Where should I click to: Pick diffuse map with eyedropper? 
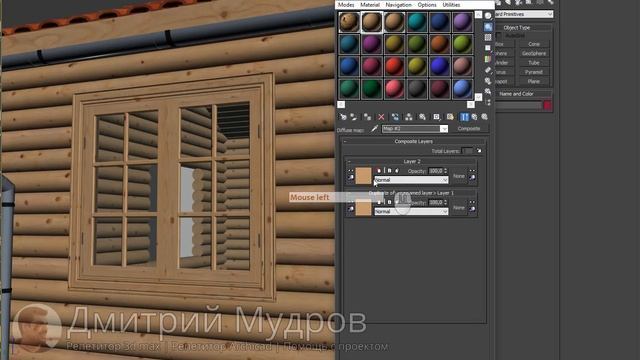[x=374, y=129]
